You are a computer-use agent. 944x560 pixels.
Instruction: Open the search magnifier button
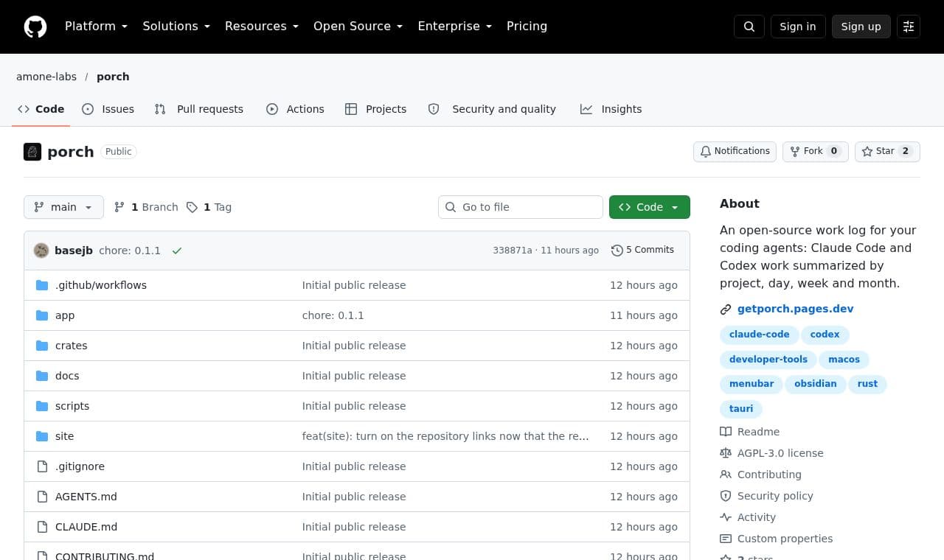click(749, 27)
